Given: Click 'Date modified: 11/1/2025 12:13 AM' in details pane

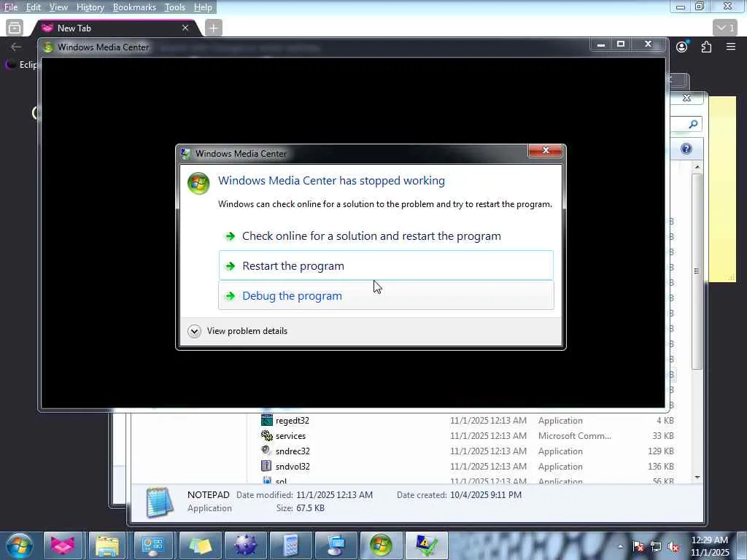Looking at the screenshot, I should [304, 495].
